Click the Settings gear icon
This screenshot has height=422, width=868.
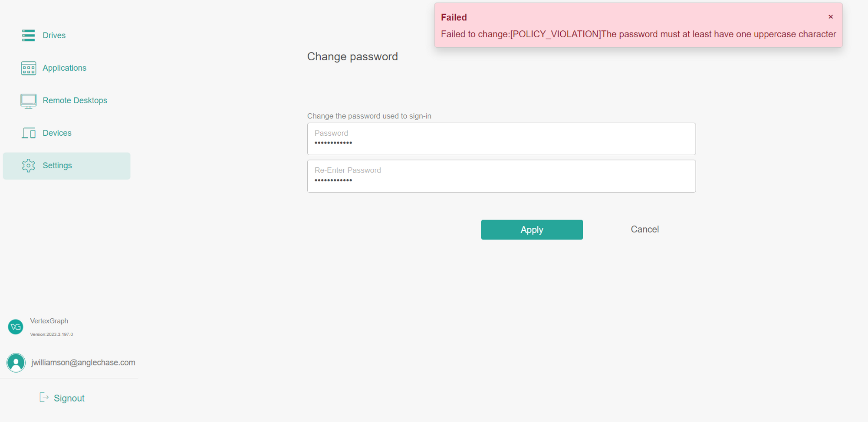click(x=29, y=165)
